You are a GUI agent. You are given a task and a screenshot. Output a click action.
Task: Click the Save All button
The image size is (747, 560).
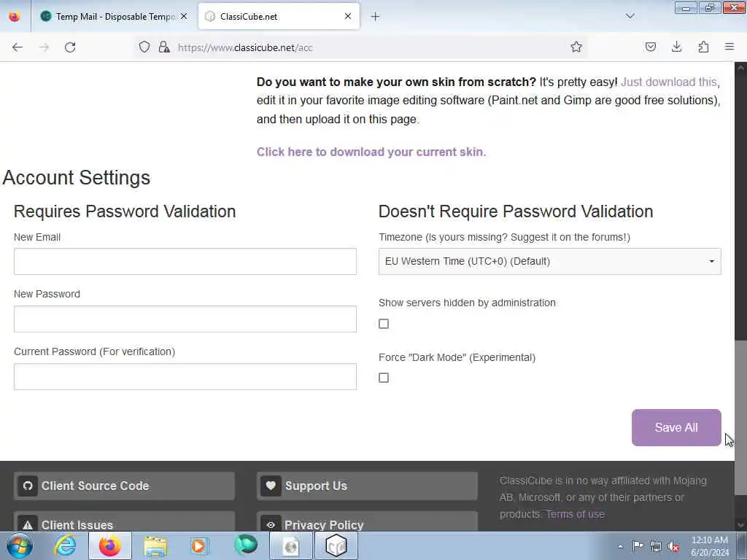click(x=676, y=427)
